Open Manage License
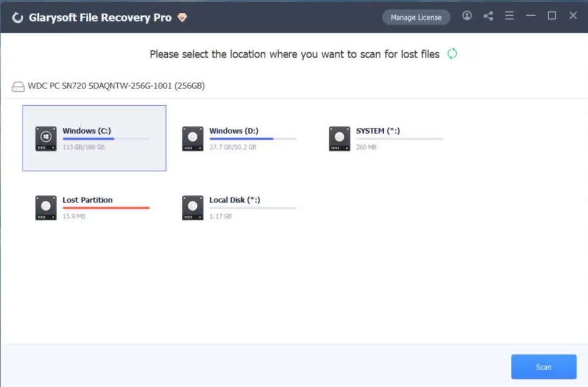This screenshot has width=588, height=387. point(416,17)
